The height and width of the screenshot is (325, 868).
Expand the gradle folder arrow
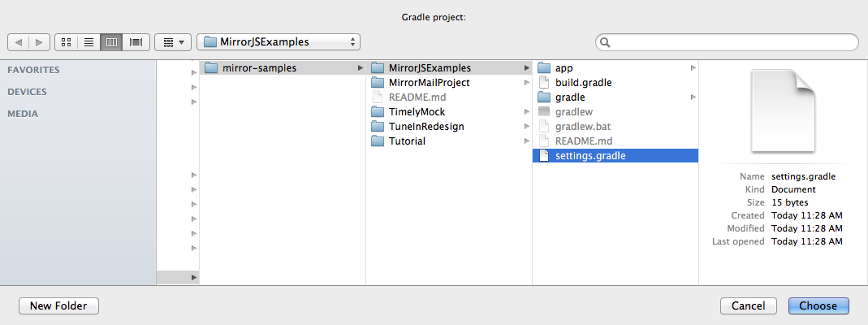point(693,97)
